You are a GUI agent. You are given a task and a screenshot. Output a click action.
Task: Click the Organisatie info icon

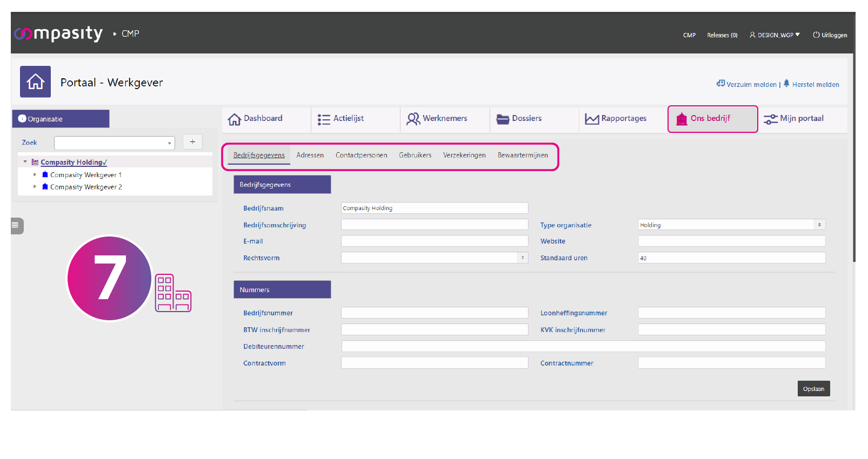pos(22,119)
